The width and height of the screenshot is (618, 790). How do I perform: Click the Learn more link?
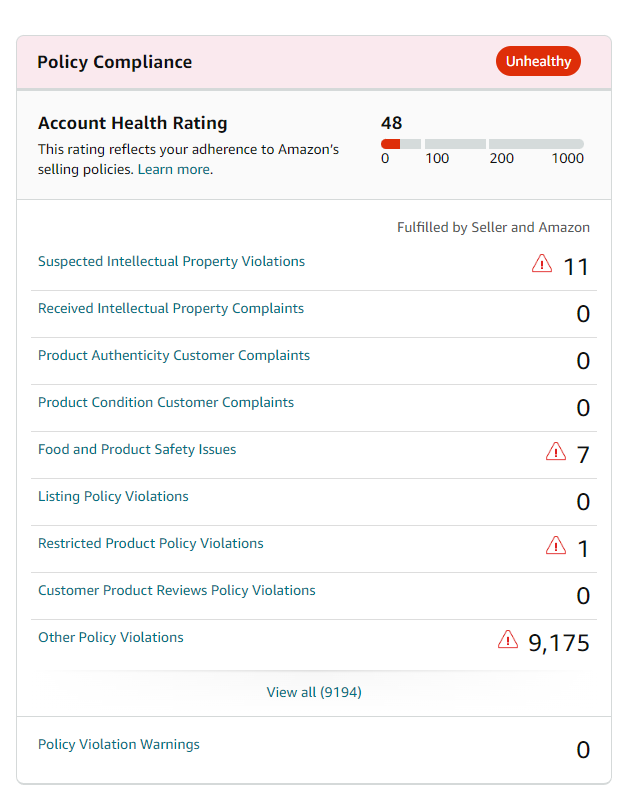[x=174, y=170]
